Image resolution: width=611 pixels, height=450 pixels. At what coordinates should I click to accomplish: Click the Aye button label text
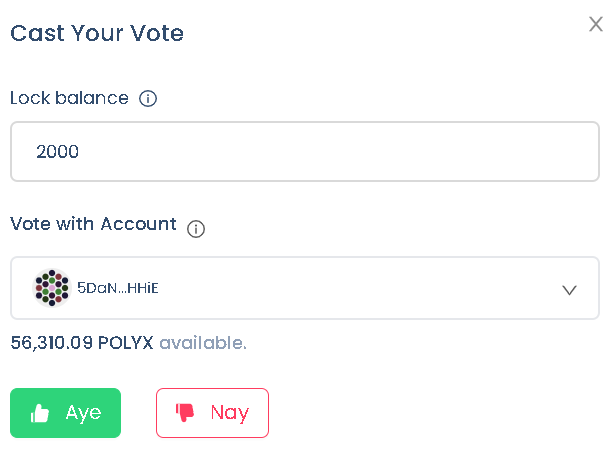[83, 413]
